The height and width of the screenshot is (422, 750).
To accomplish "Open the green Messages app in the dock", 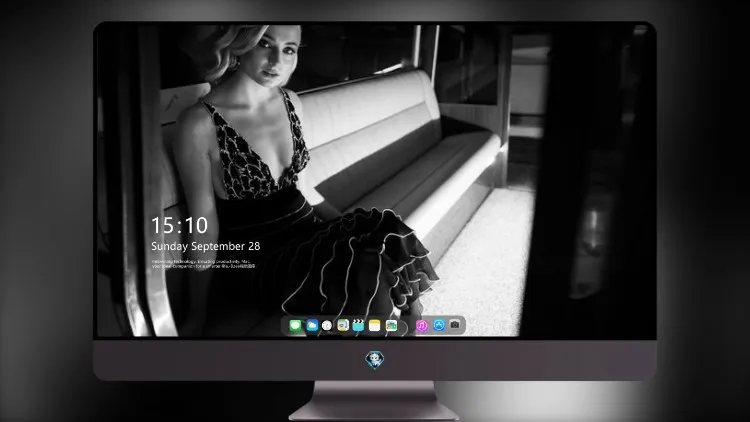I will click(x=296, y=325).
